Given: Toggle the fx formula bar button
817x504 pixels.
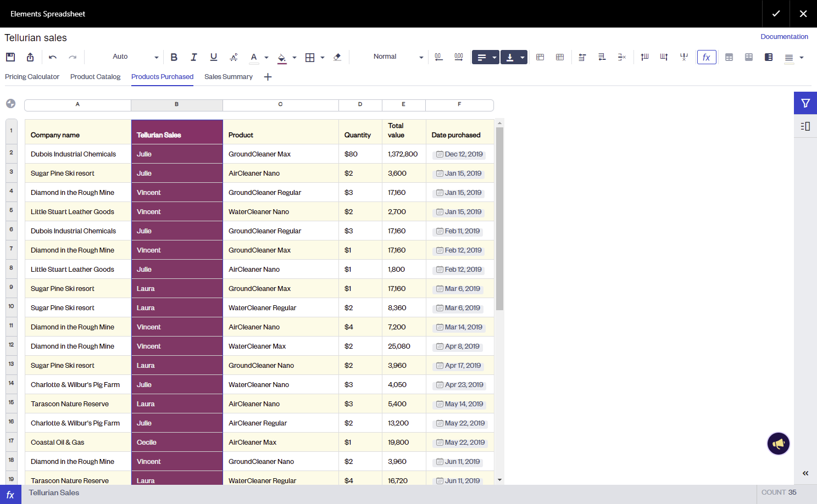Looking at the screenshot, I should (x=706, y=57).
